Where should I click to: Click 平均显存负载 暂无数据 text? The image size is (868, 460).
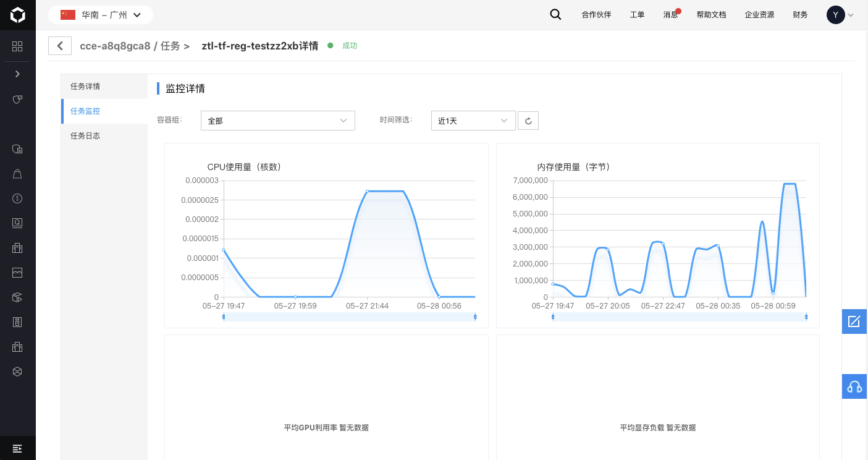click(658, 427)
